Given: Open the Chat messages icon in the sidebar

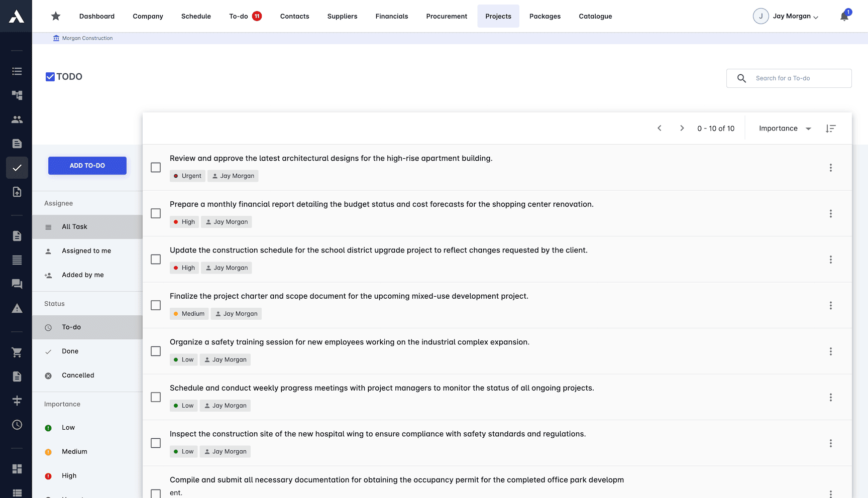Looking at the screenshot, I should 17,284.
